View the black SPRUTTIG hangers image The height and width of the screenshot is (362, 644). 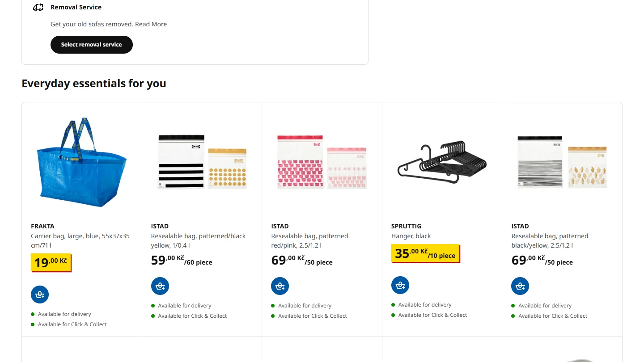pos(442,162)
